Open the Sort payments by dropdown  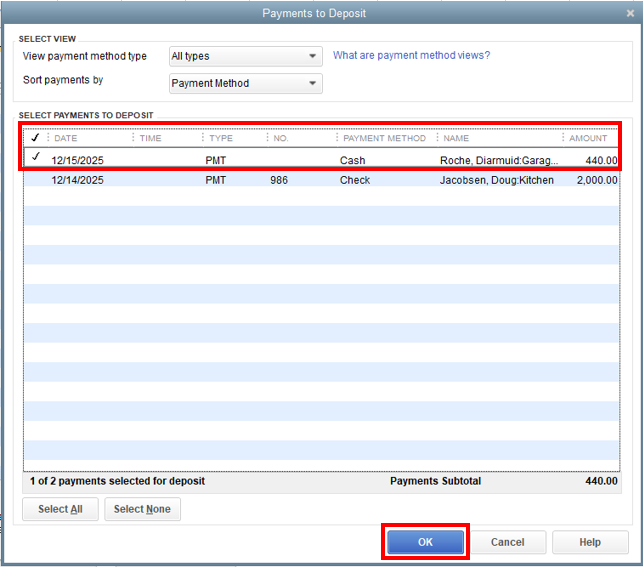[246, 83]
